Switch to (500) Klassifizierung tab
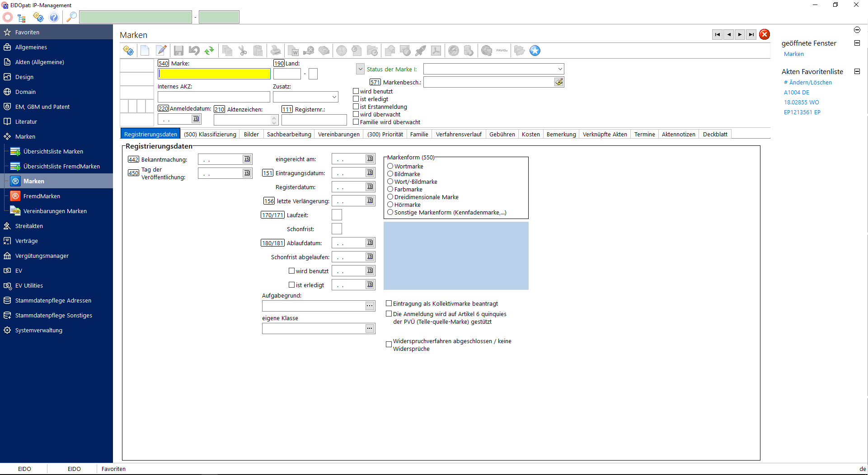The width and height of the screenshot is (868, 475). [210, 134]
